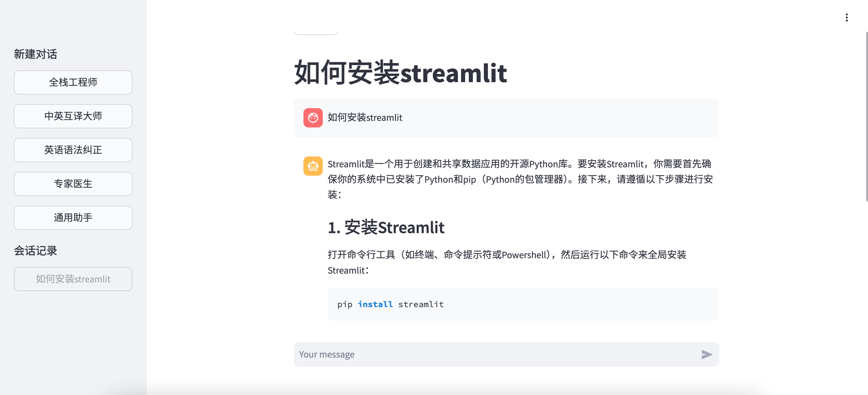Click the send message arrow icon

pos(707,354)
